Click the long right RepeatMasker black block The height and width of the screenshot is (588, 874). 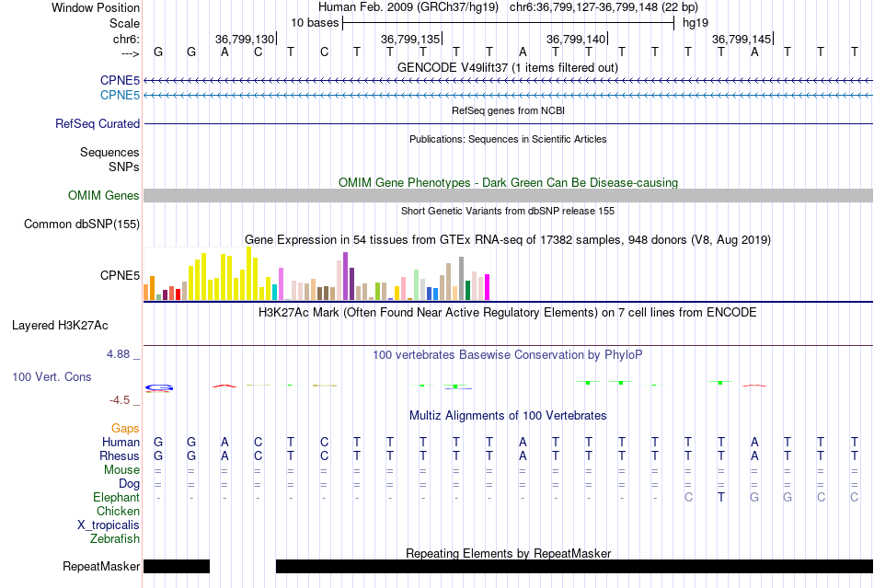pyautogui.click(x=574, y=566)
